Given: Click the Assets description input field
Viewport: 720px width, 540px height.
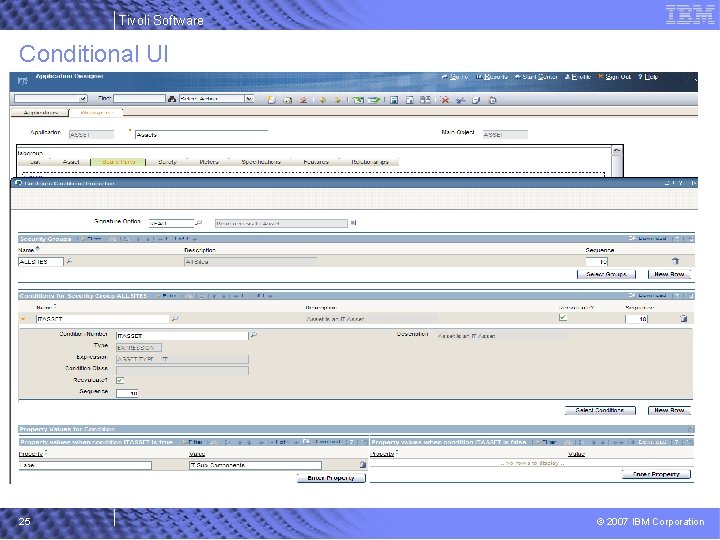Looking at the screenshot, I should (201, 135).
